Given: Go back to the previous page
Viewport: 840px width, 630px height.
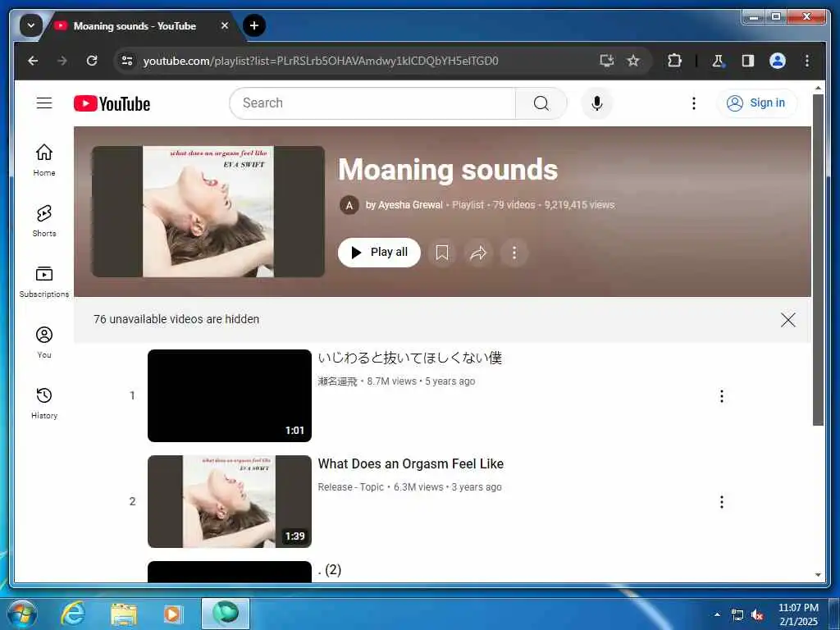Looking at the screenshot, I should 33,61.
